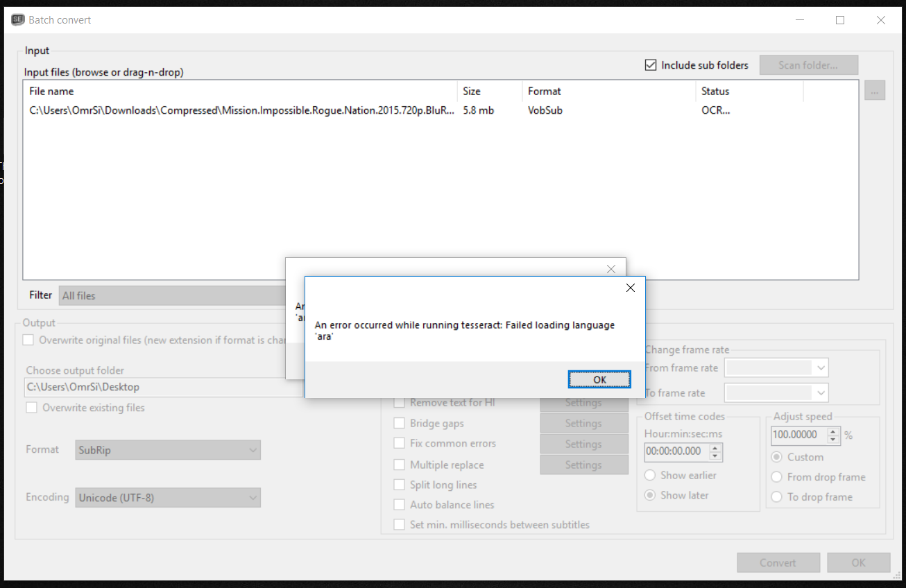Check the Bridge gaps option
906x588 pixels.
tap(400, 423)
